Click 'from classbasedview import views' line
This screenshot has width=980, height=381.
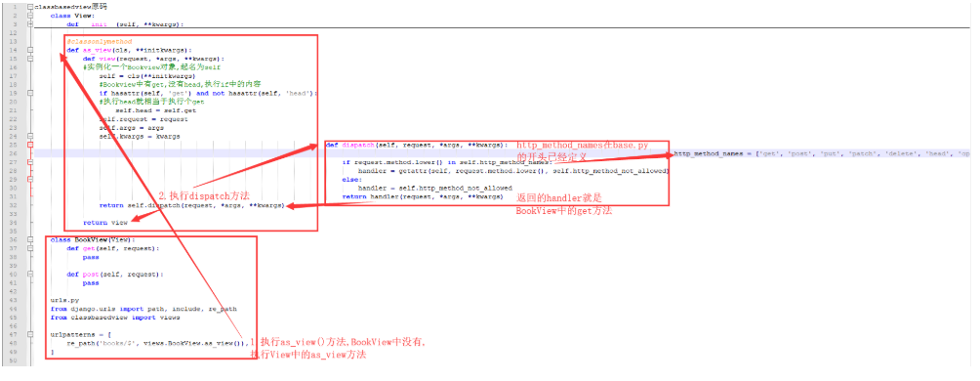pos(115,317)
